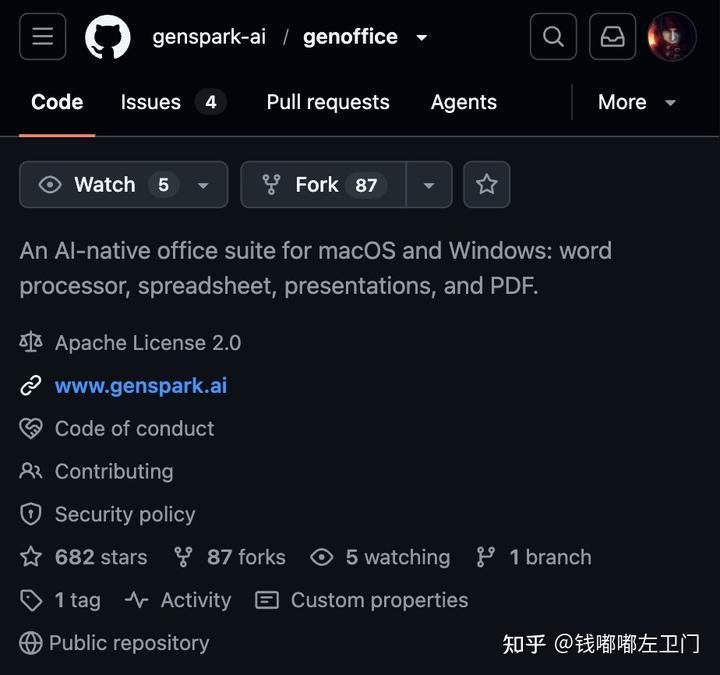Click the Custom properties note icon
The width and height of the screenshot is (720, 675).
point(267,600)
